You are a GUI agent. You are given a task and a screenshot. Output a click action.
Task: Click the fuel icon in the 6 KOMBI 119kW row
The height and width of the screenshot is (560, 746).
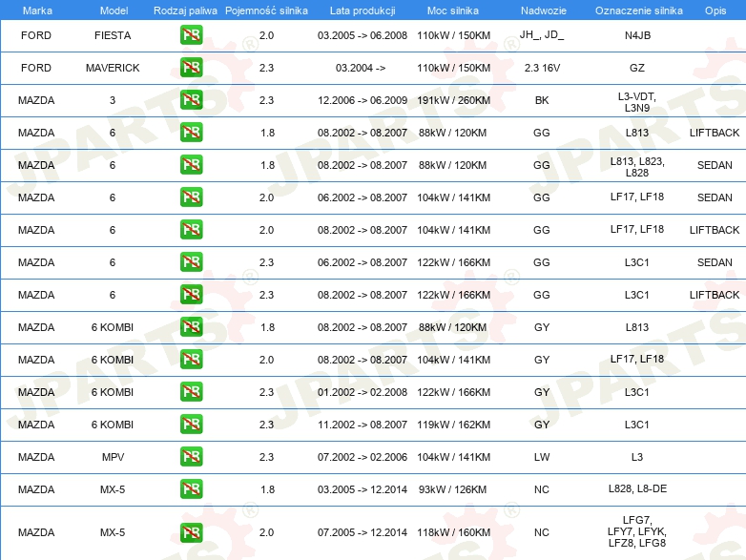pos(191,425)
